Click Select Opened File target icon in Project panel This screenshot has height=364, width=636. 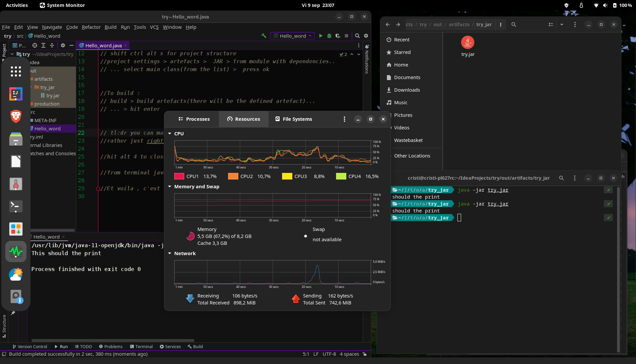pyautogui.click(x=35, y=45)
